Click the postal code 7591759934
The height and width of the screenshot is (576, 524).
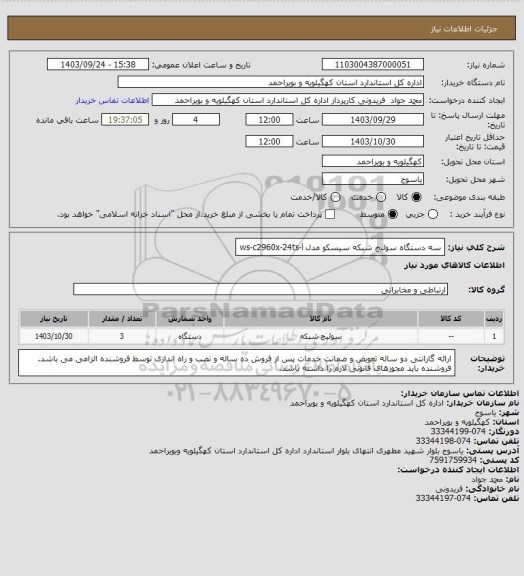pos(453,460)
